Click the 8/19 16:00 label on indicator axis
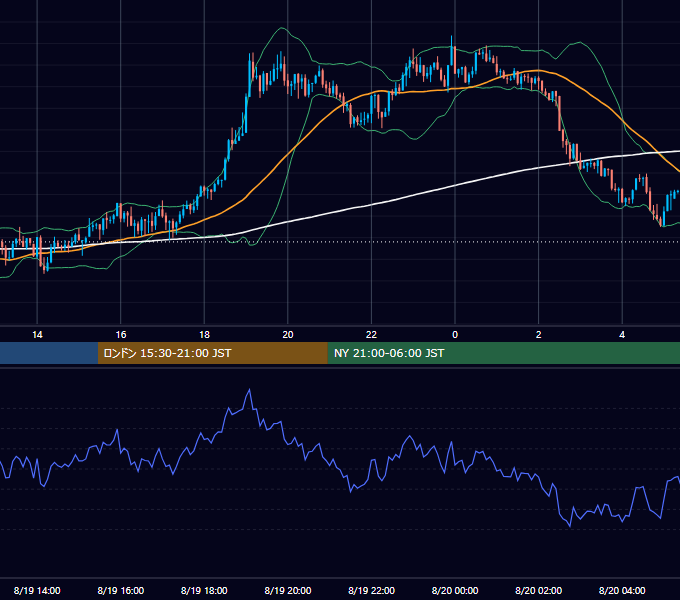 point(121,590)
